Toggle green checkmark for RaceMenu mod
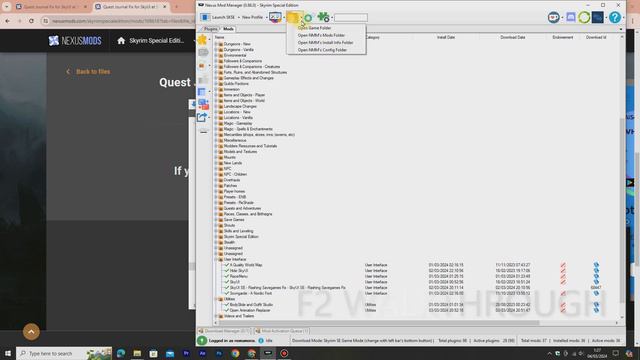The image size is (640, 360). coord(227,276)
